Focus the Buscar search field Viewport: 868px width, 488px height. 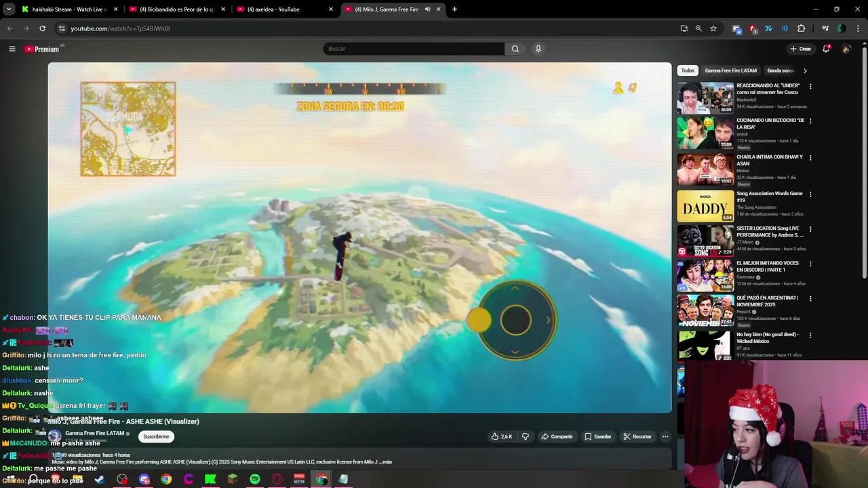point(414,49)
